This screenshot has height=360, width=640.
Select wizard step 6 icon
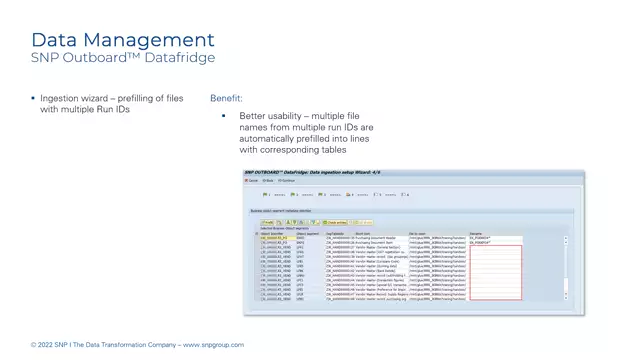403,195
